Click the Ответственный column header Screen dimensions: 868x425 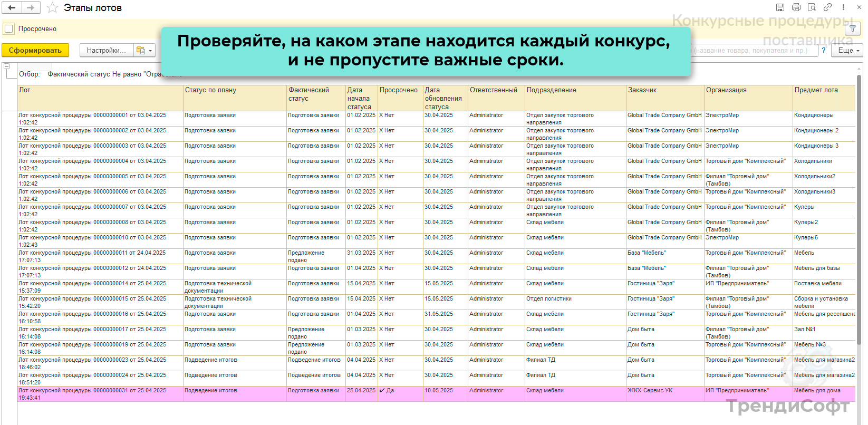[496, 98]
